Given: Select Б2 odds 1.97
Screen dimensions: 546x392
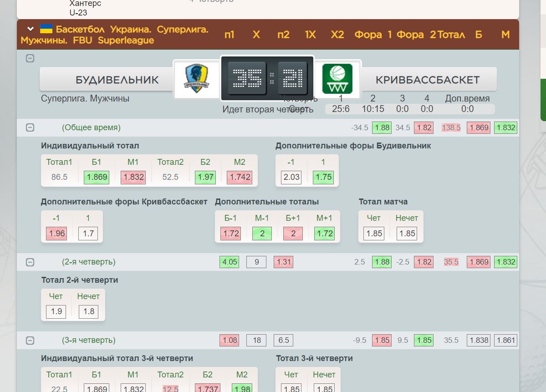Looking at the screenshot, I should tap(205, 177).
